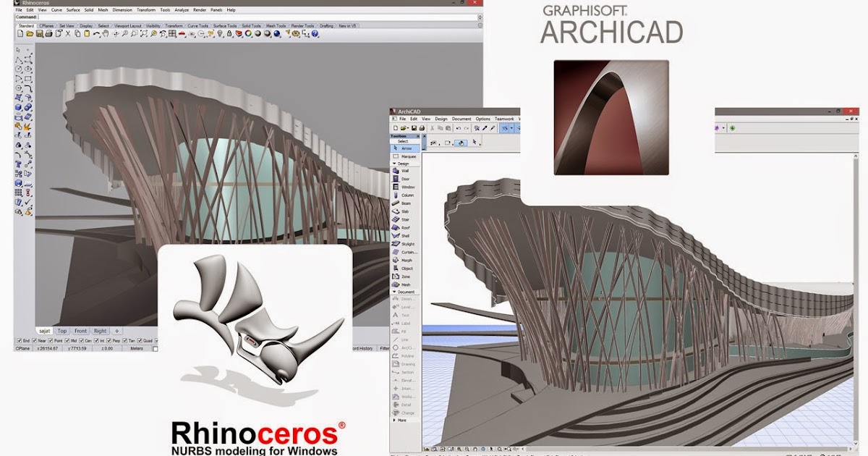Select the Curtain Wall tool in ArchiCAD
This screenshot has width=868, height=456.
click(406, 252)
